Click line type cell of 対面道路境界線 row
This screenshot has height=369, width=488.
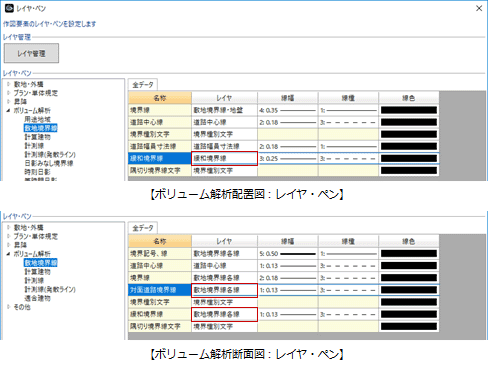pos(348,290)
